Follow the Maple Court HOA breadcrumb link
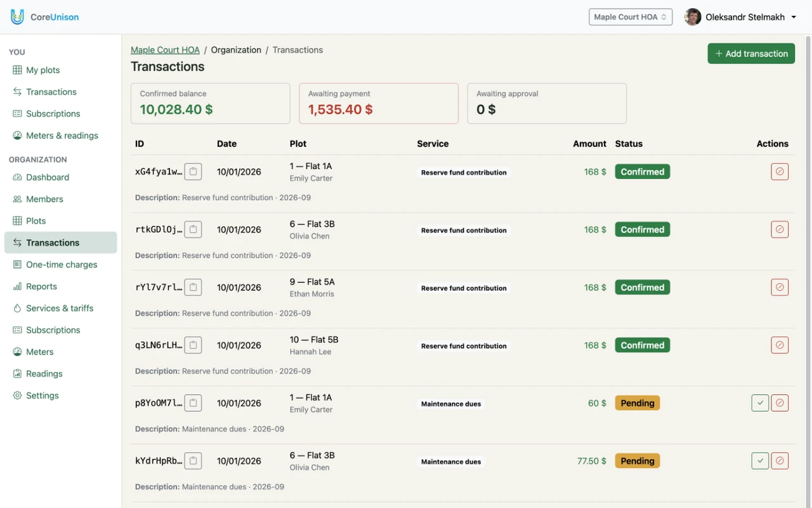812x508 pixels. [165, 50]
